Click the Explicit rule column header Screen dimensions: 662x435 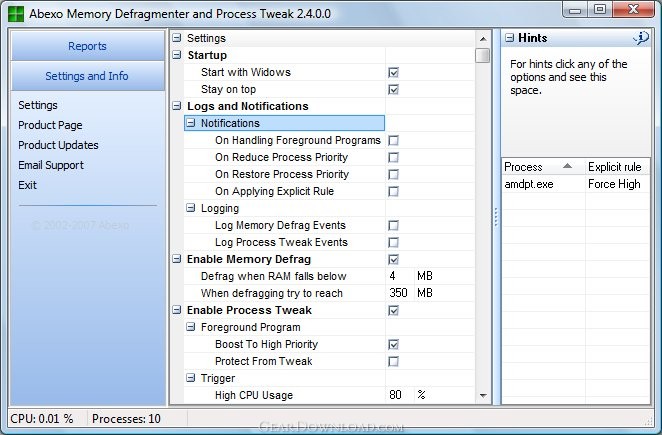[x=617, y=167]
